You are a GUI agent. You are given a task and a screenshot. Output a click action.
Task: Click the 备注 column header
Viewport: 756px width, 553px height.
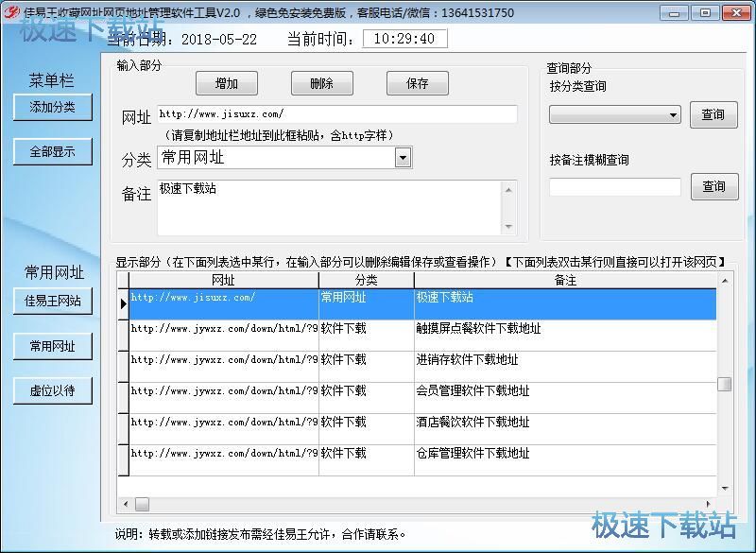click(565, 280)
